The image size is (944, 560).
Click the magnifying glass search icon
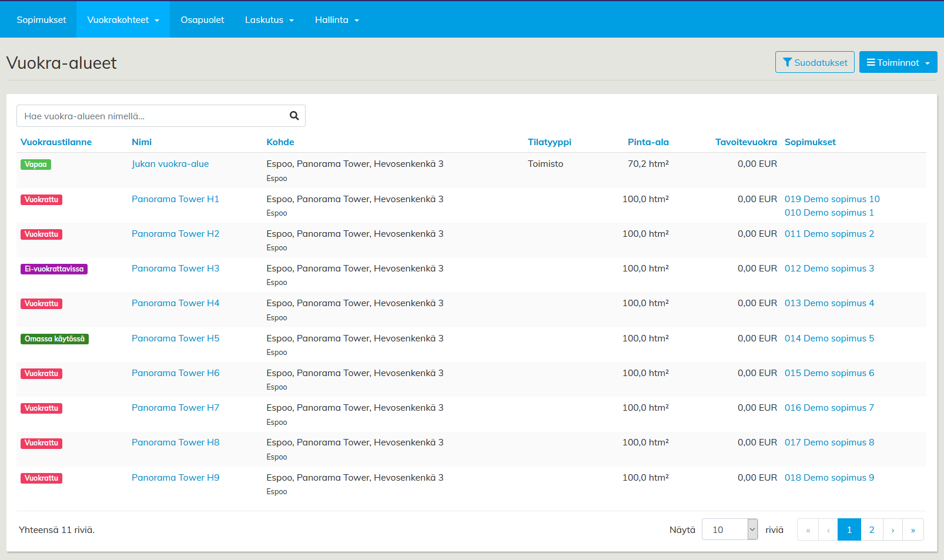pos(294,116)
